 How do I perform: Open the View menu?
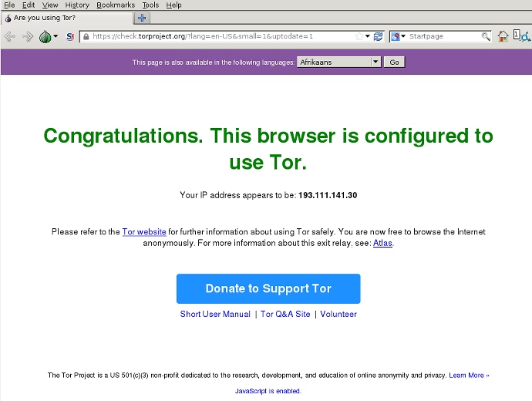click(50, 5)
